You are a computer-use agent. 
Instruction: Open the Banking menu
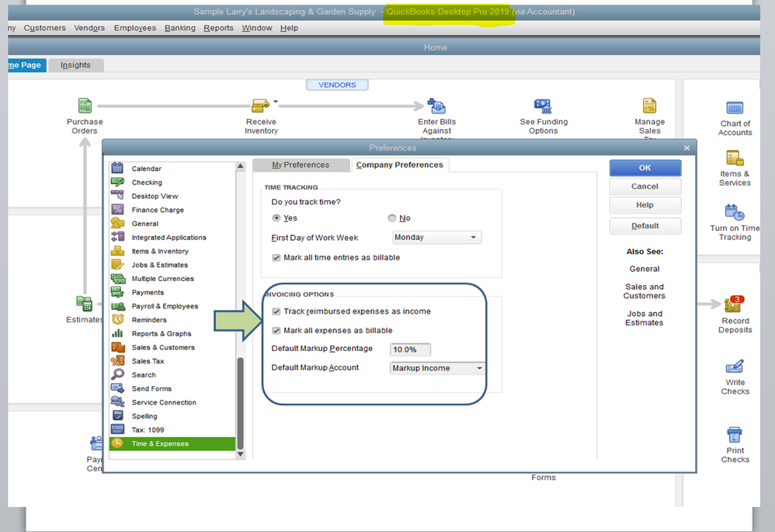tap(180, 28)
